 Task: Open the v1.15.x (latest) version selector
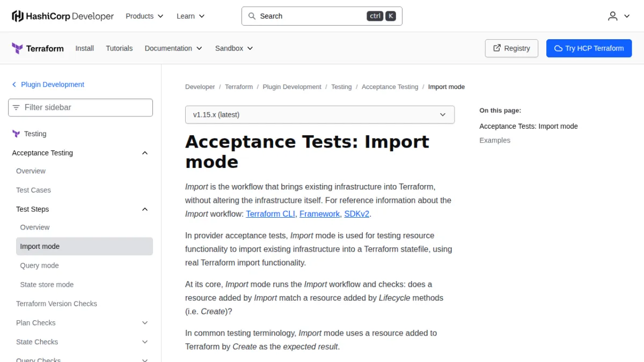(320, 115)
